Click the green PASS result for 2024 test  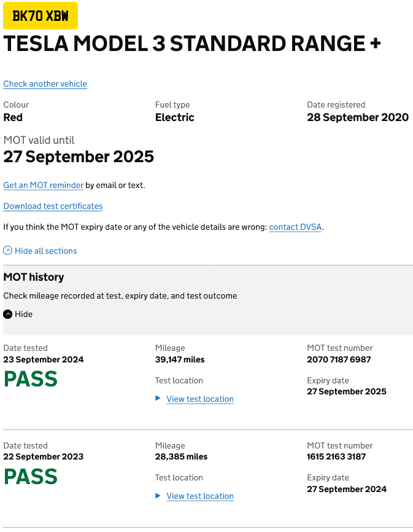click(x=31, y=379)
